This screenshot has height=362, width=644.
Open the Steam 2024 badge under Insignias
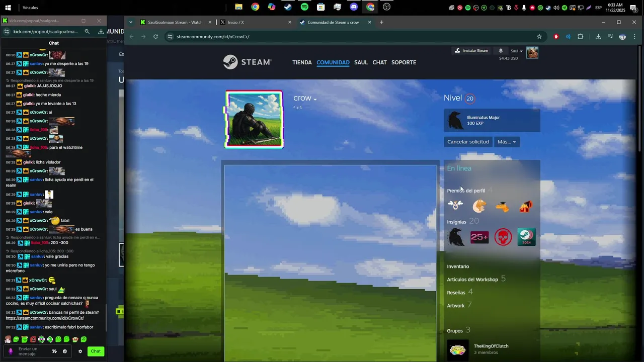tap(526, 237)
